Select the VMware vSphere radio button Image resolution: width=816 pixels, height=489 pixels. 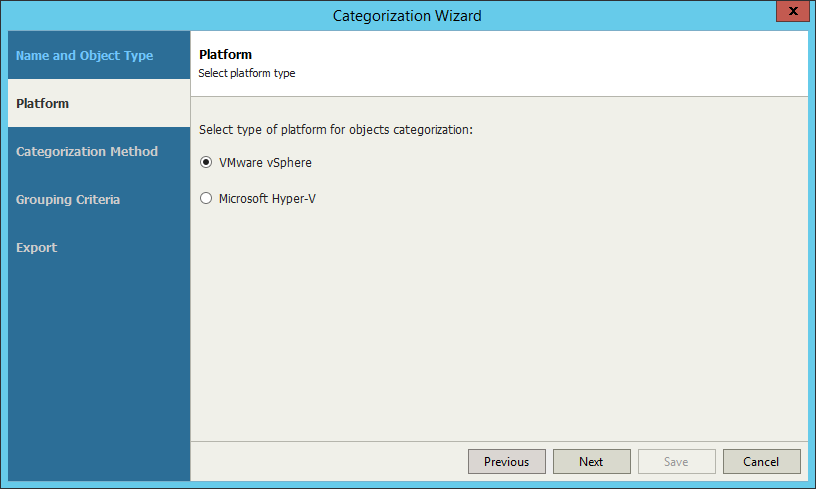point(206,162)
